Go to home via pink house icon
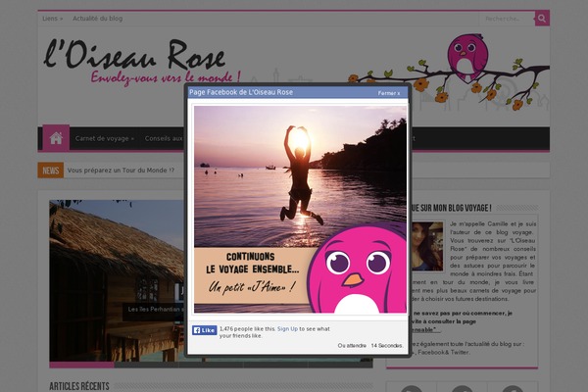The height and width of the screenshot is (392, 588). click(x=56, y=138)
